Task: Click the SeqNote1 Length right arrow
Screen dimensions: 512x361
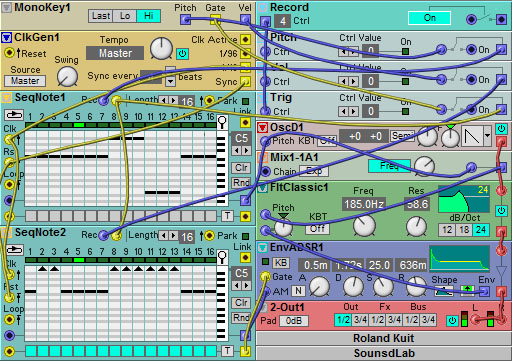Action: click(173, 100)
